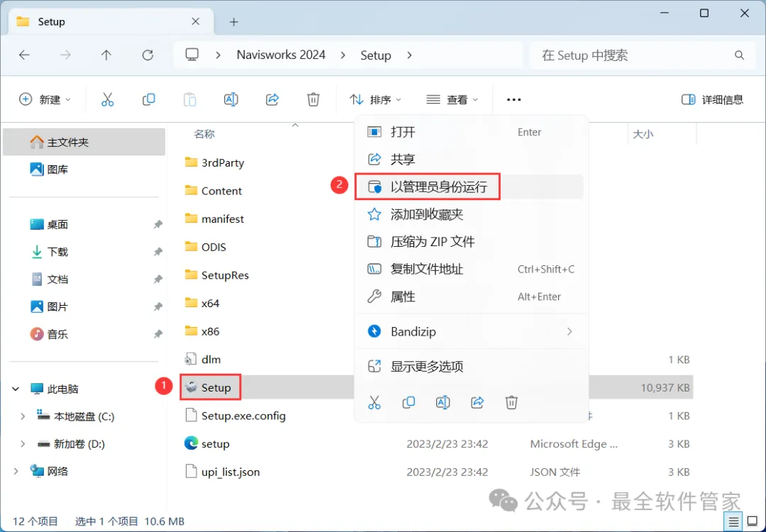Screen dimensions: 766x532
Task: Select the dlm file
Action: point(211,360)
